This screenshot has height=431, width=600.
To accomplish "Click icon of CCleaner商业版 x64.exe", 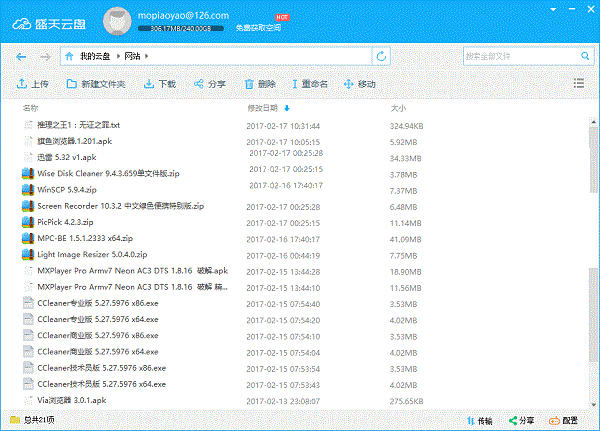I will coord(28,352).
